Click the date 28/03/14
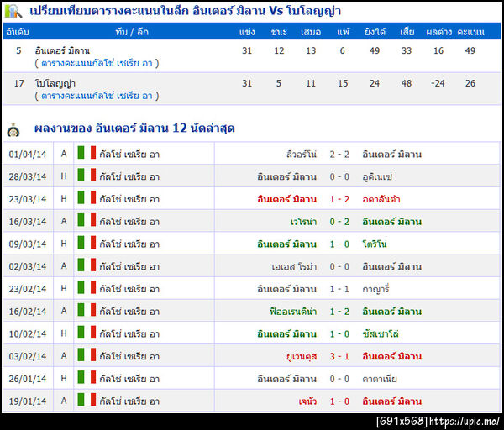The width and height of the screenshot is (504, 430). (28, 176)
